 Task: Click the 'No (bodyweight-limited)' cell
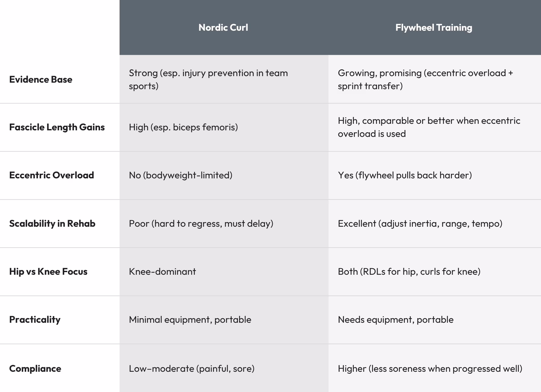click(x=181, y=175)
